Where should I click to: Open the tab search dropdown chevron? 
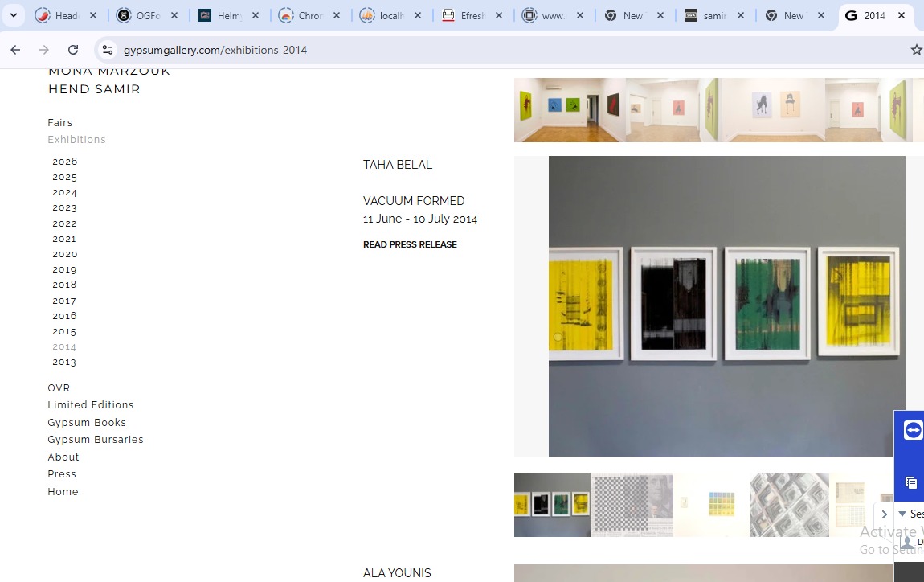pos(14,14)
